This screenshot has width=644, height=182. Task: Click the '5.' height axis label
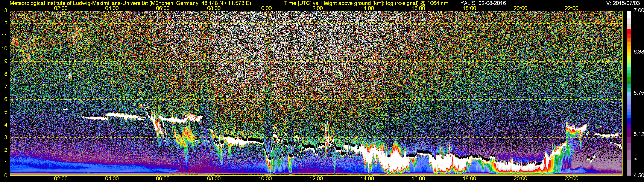point(6,112)
